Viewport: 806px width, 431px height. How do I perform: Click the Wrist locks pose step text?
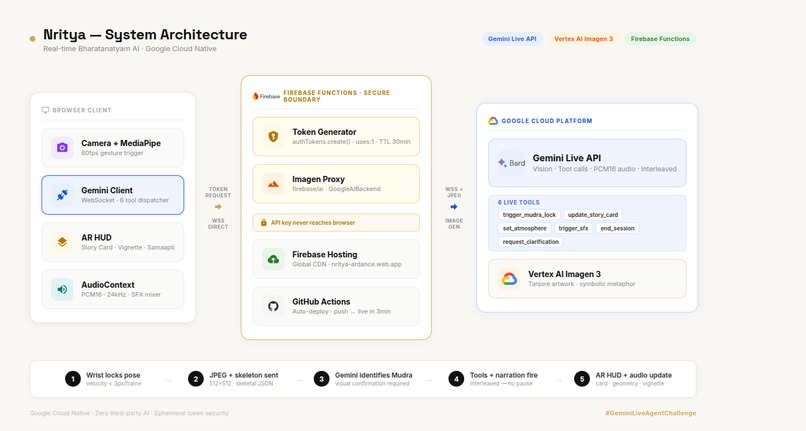click(x=113, y=375)
